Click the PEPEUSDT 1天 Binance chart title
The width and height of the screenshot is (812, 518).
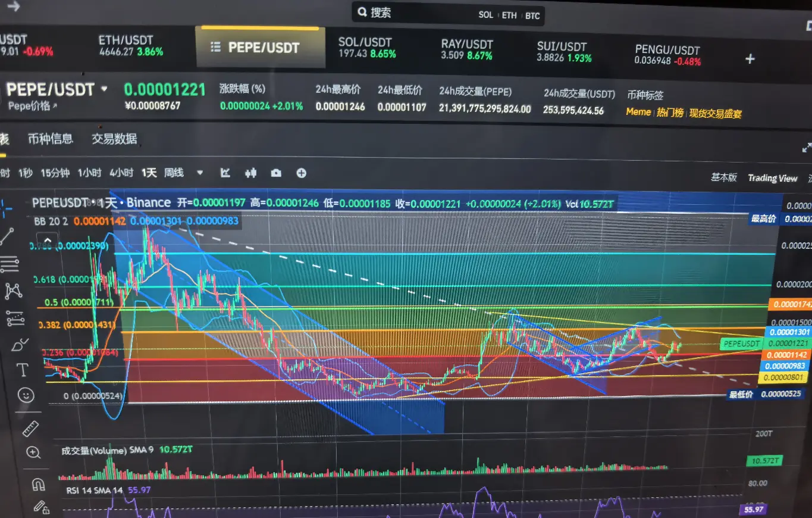pyautogui.click(x=101, y=202)
